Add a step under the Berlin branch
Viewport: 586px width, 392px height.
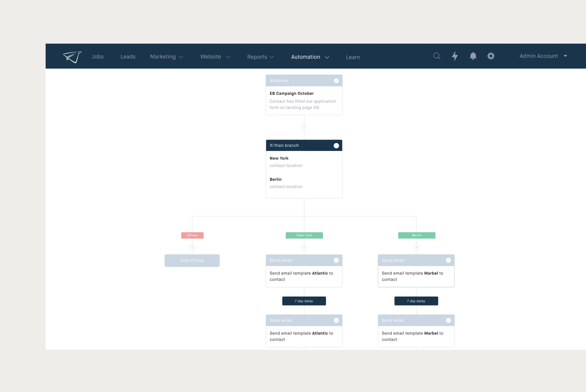(x=417, y=247)
